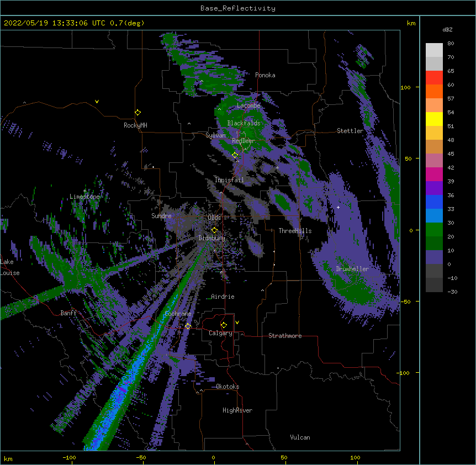Click the Strathmore label
Viewport: 476px width, 465px height.
point(285,336)
